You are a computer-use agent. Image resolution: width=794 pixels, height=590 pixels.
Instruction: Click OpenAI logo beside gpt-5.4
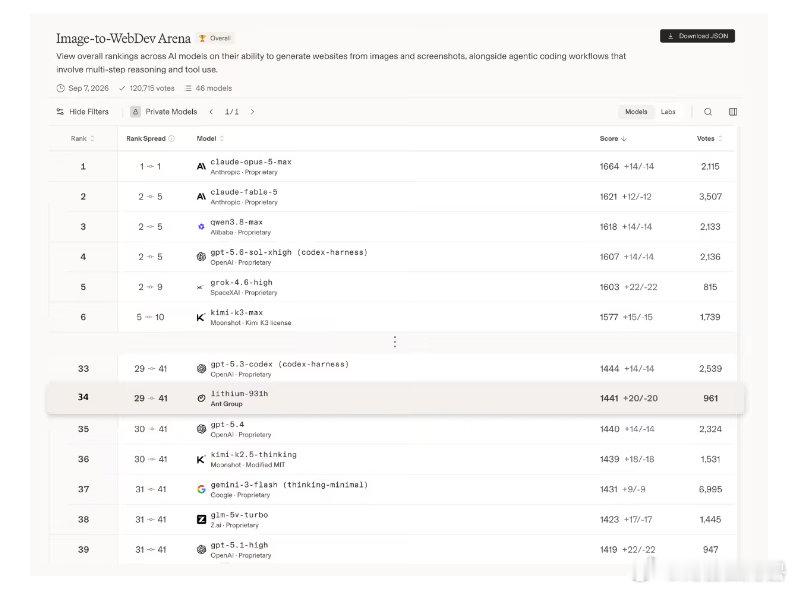(201, 429)
